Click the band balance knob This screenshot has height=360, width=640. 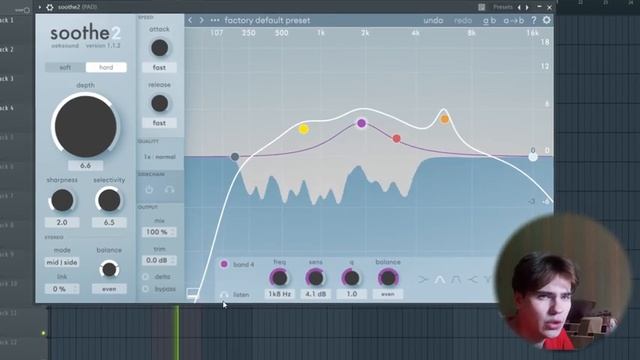click(388, 278)
